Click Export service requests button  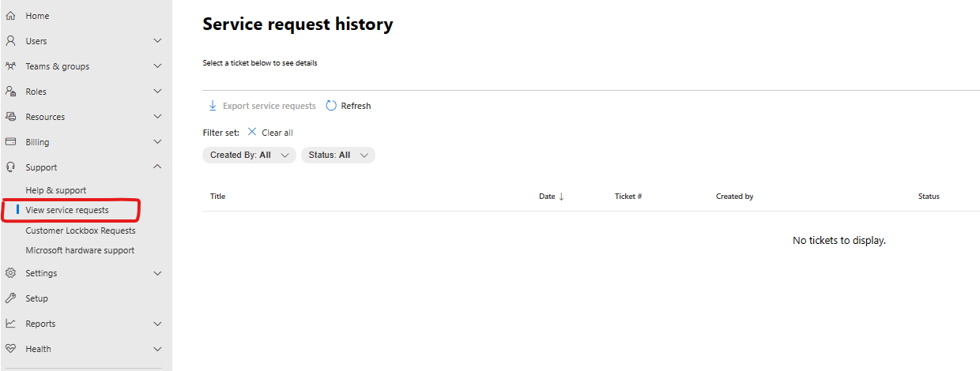point(262,106)
